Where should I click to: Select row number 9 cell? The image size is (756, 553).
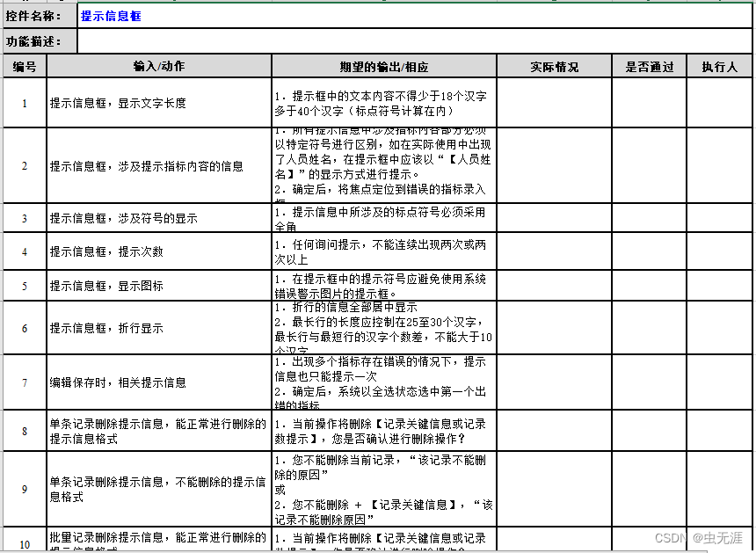pos(25,489)
